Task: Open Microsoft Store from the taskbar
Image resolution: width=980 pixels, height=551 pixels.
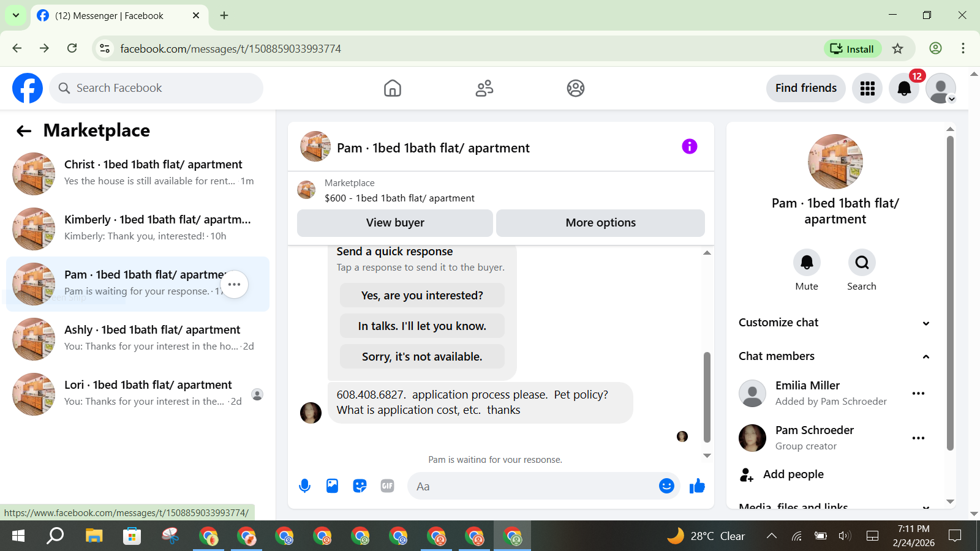Action: click(x=132, y=536)
